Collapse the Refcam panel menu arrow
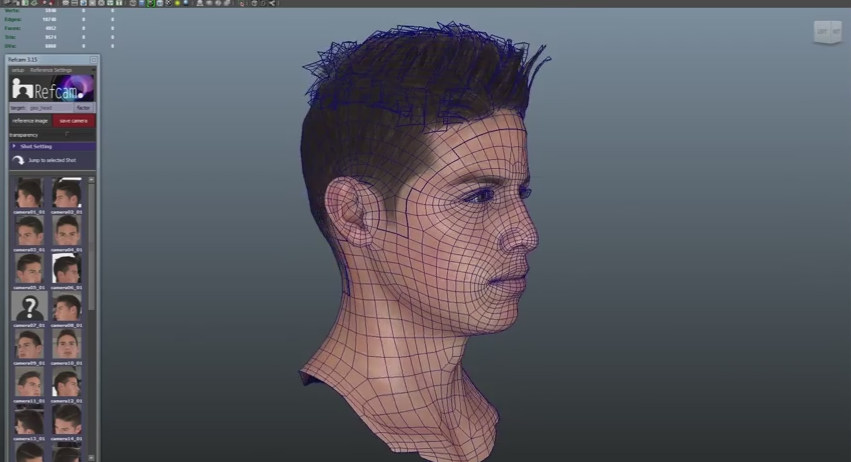The image size is (851, 462). click(x=93, y=70)
